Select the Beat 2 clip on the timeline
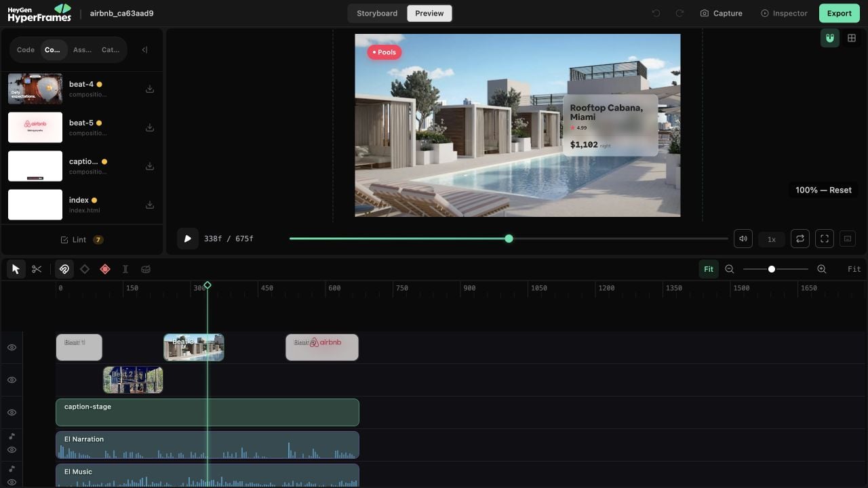This screenshot has height=488, width=868. [133, 380]
